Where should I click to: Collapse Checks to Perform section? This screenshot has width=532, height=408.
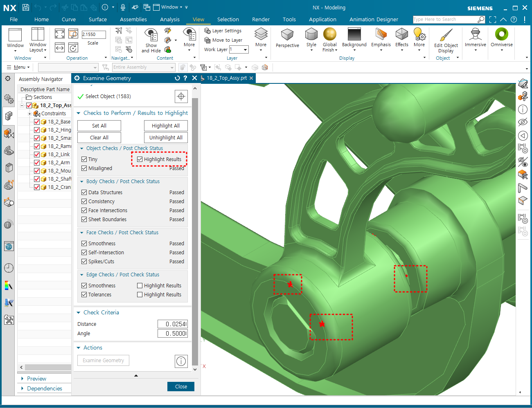(79, 113)
